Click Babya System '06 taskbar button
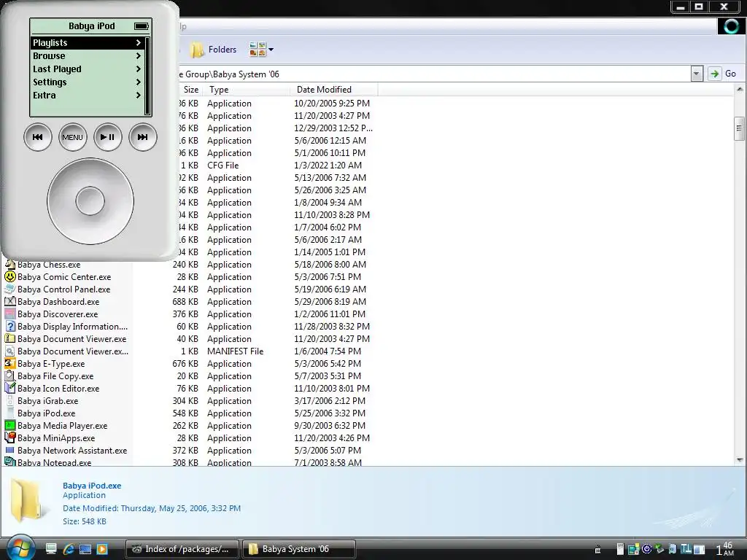Screen dimensions: 747x560 pos(299,549)
